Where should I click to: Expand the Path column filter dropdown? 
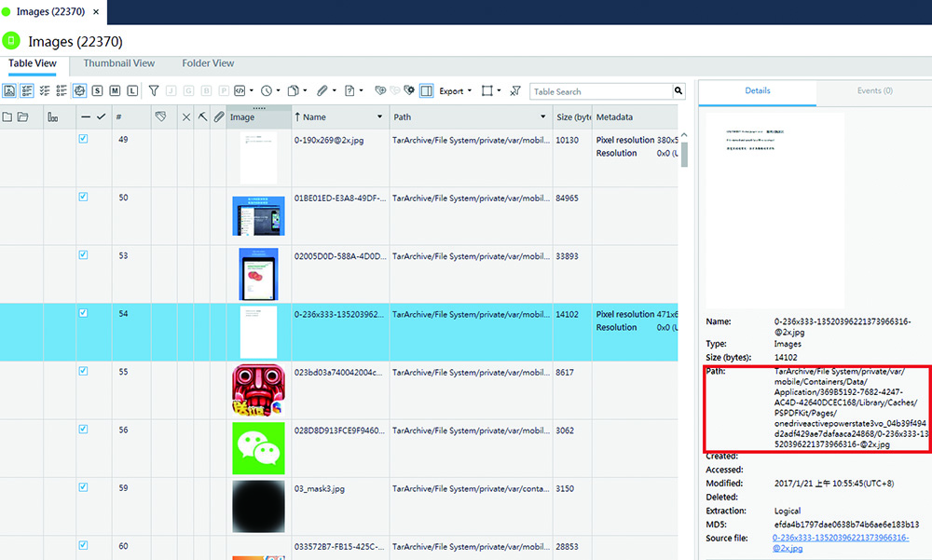click(542, 117)
